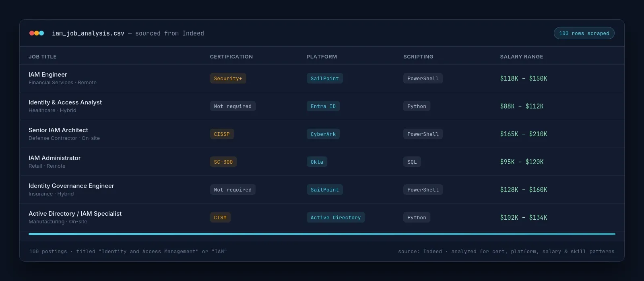
Task: Select Identity Governance Engineer title
Action: point(71,186)
